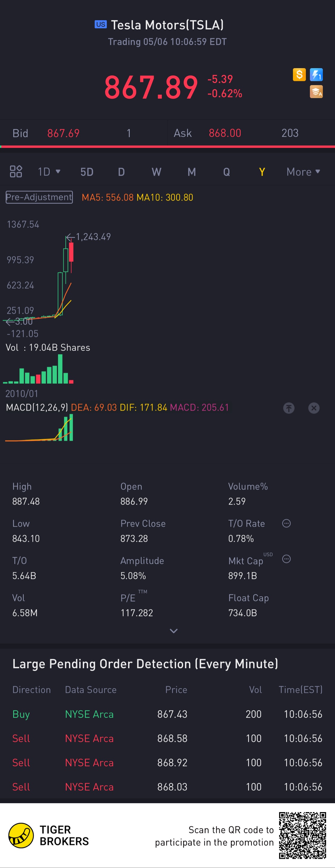
Task: Tap the Tiger Brokers logo
Action: (x=21, y=835)
